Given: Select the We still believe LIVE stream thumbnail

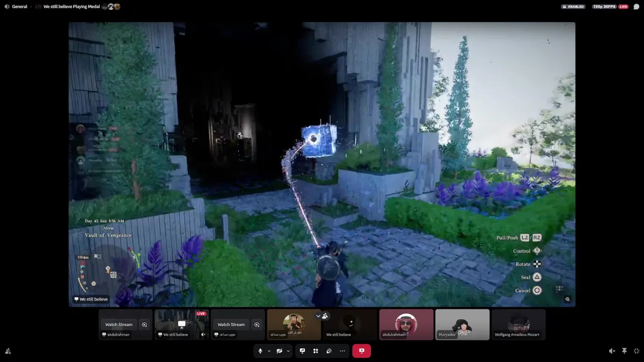Looking at the screenshot, I should (x=182, y=324).
